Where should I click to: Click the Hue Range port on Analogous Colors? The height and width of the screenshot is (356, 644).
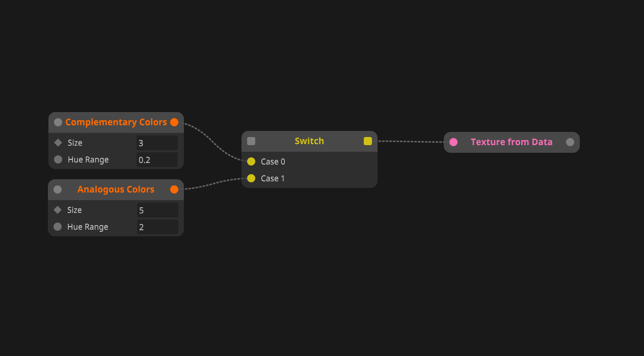click(58, 227)
